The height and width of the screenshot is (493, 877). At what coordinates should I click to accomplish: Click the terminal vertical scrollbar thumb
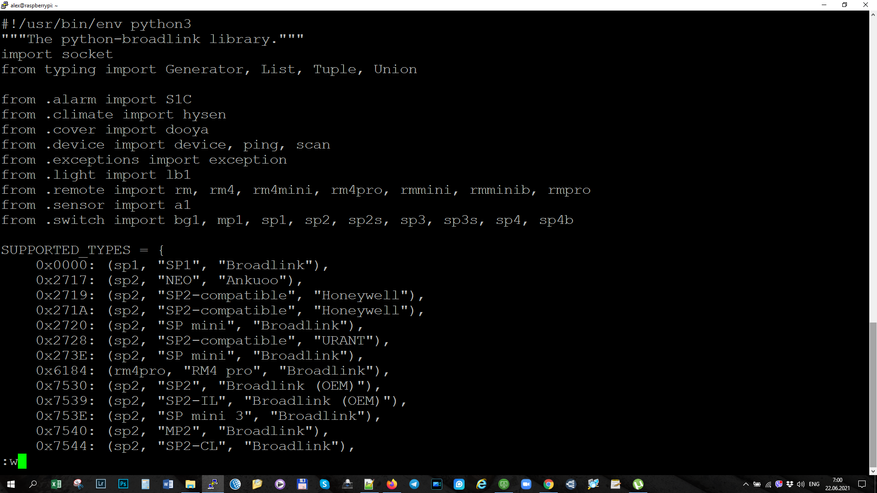click(x=873, y=395)
